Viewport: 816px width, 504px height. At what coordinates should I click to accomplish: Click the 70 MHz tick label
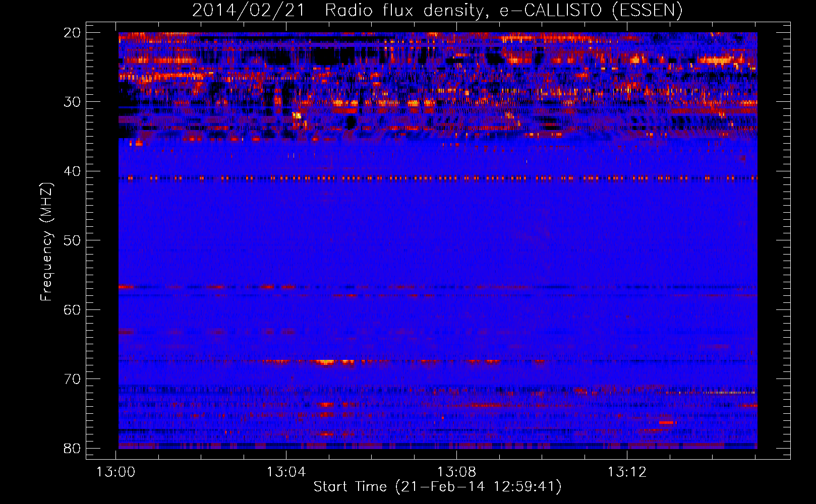pyautogui.click(x=73, y=379)
